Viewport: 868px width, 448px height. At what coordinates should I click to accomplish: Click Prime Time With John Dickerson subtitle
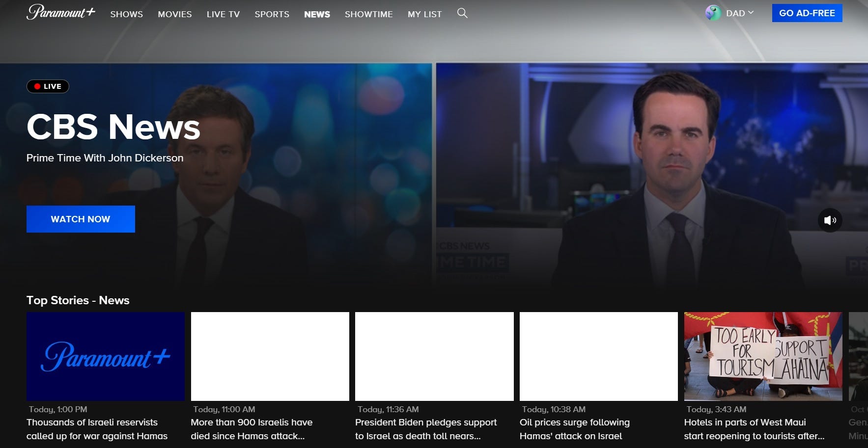click(105, 158)
